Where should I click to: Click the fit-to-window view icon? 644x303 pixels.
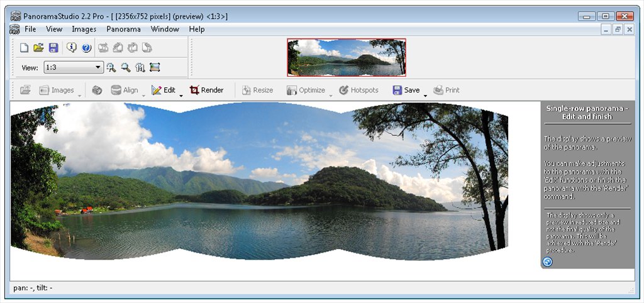[x=155, y=67]
